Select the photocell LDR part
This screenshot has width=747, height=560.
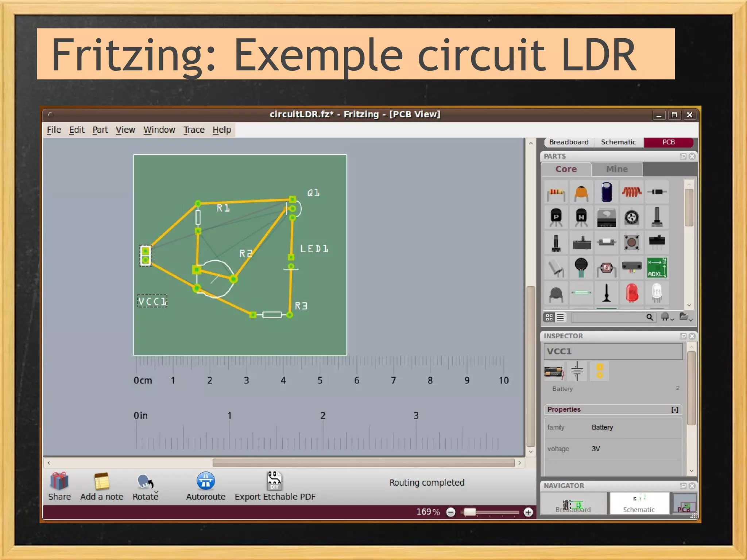[x=607, y=269]
